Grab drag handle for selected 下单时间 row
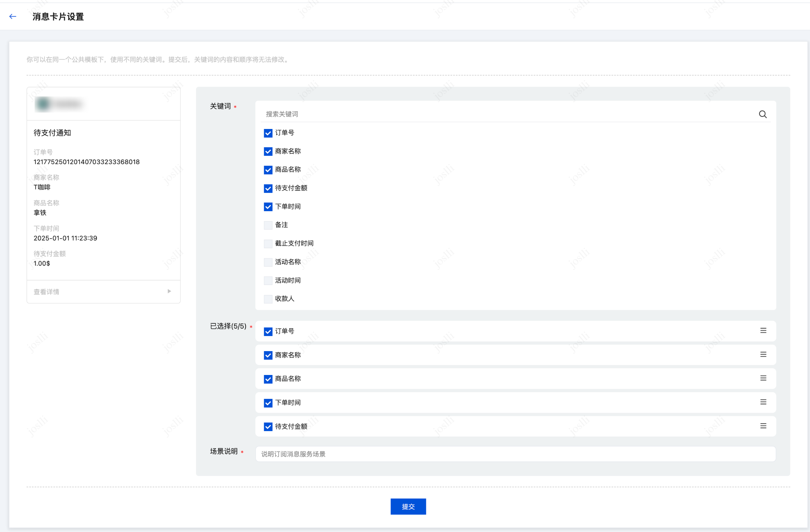 pyautogui.click(x=763, y=402)
